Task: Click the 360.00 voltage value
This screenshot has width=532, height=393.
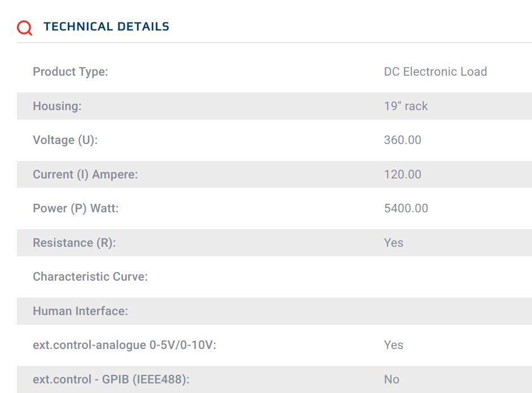Action: pos(402,140)
